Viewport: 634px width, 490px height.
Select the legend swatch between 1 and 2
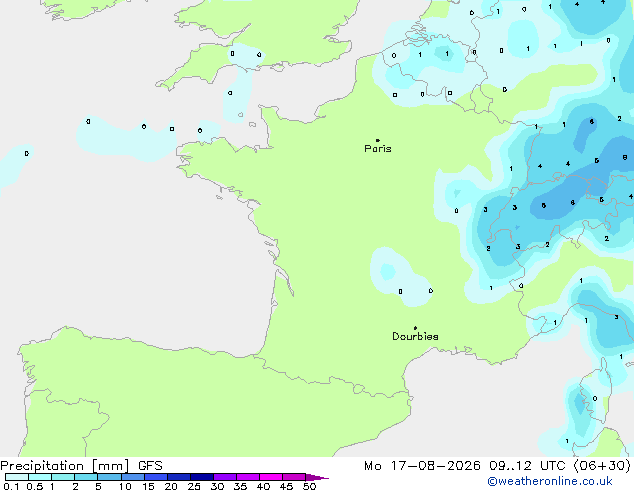coord(63,477)
